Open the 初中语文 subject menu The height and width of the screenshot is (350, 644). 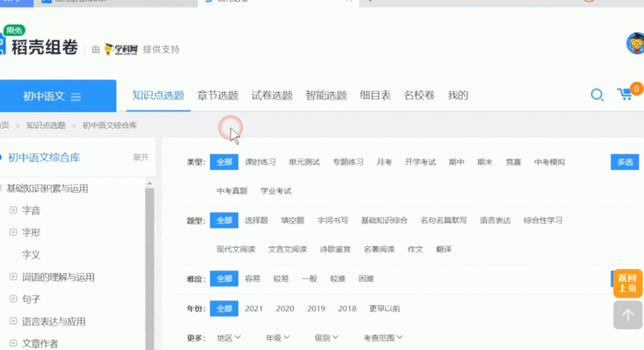pyautogui.click(x=58, y=96)
